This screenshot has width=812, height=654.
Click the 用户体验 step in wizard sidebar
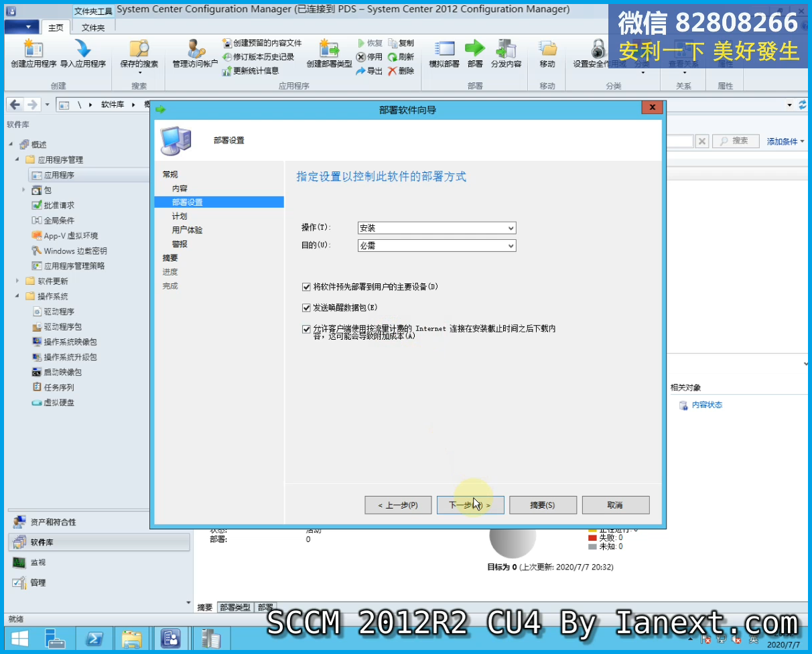point(187,230)
